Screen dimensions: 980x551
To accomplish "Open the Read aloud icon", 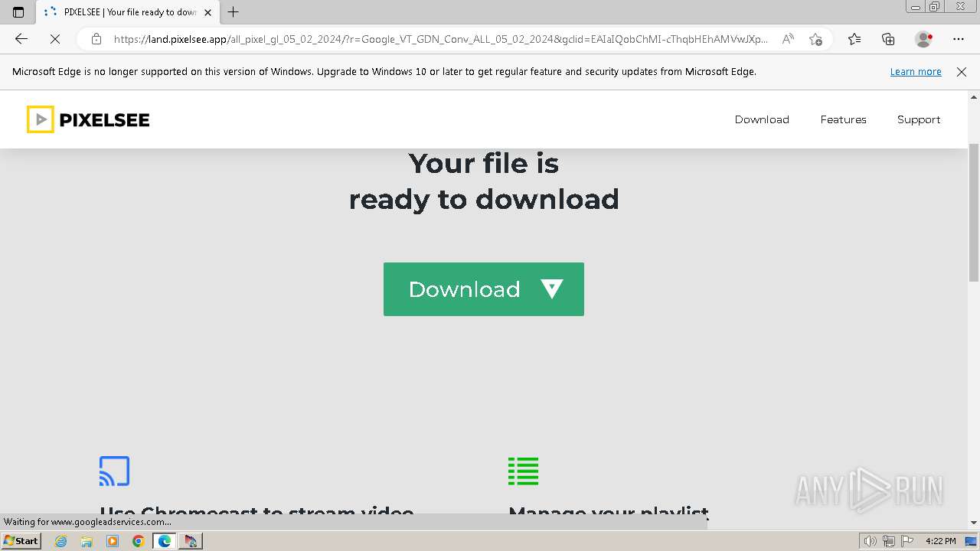I will click(787, 39).
